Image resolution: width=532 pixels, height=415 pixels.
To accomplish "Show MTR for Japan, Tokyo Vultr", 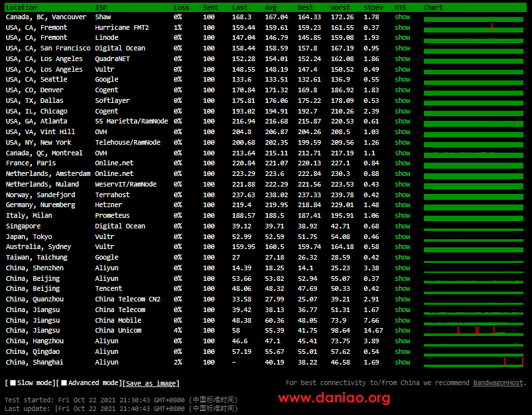I will (x=403, y=236).
